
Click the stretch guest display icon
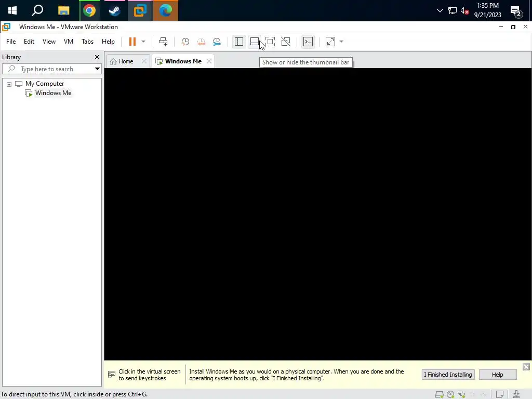tap(330, 42)
